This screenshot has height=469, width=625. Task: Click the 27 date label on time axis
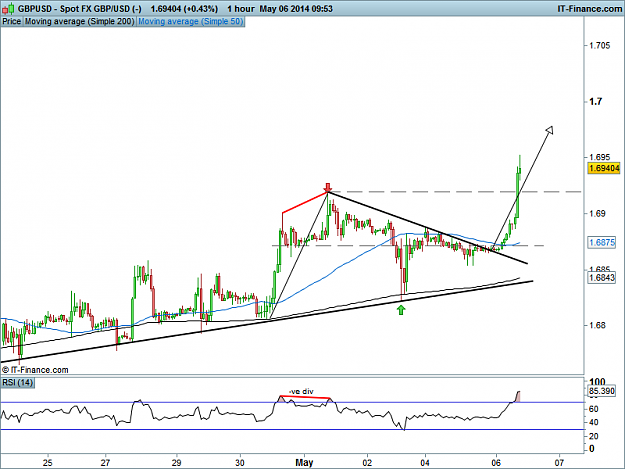(x=105, y=463)
